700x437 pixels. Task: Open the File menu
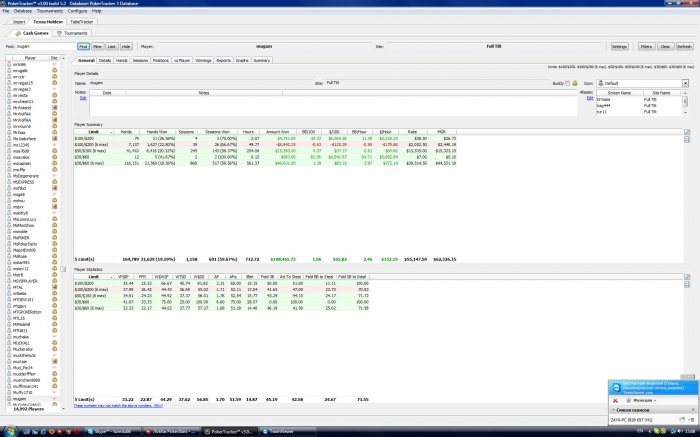(6, 11)
